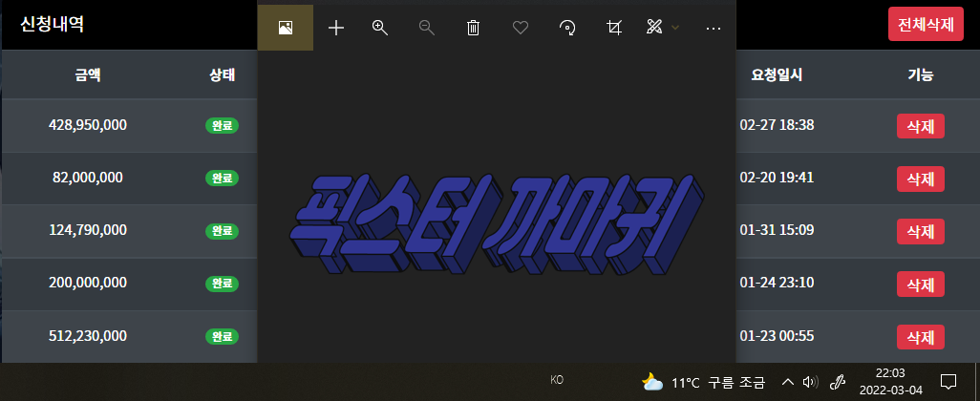Click the 상태 column header
Viewport: 980px width, 401px height.
pos(222,75)
